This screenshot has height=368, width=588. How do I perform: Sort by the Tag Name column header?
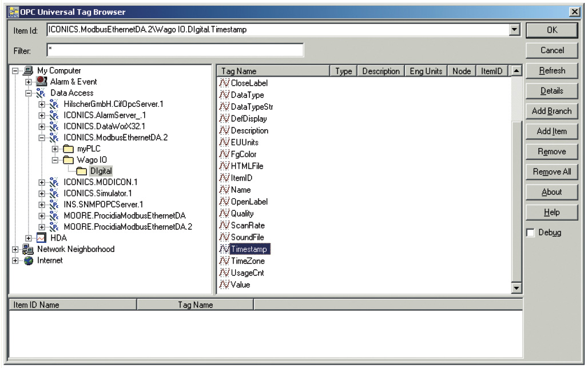pyautogui.click(x=273, y=71)
